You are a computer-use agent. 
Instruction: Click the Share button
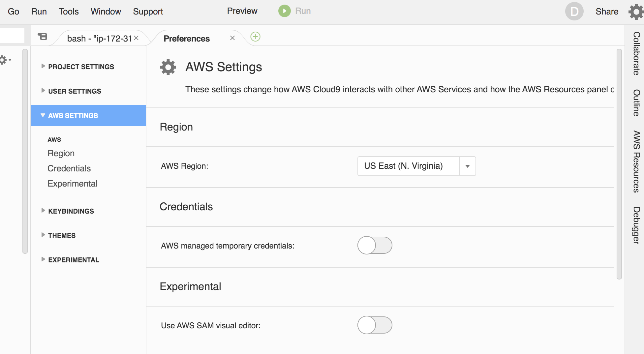tap(607, 12)
